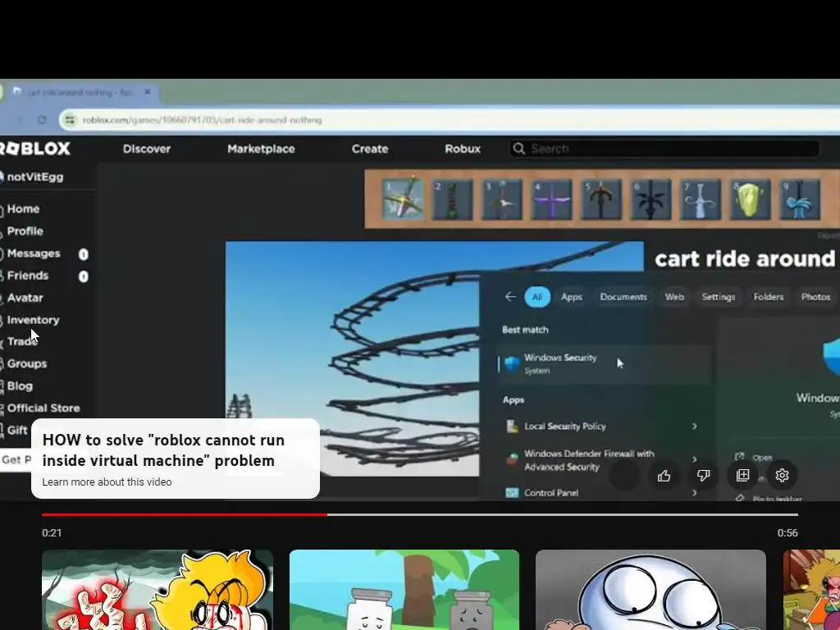This screenshot has height=630, width=840.
Task: Open Inventory in Roblox sidebar
Action: pos(33,320)
